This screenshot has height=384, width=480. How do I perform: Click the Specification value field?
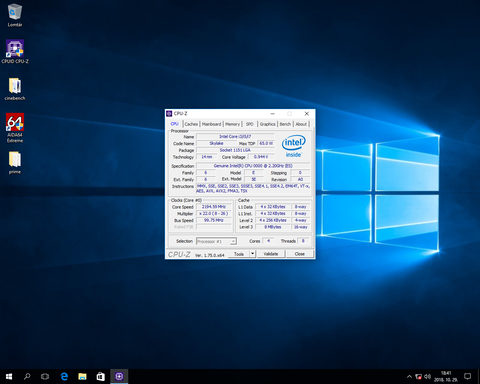[x=253, y=166]
